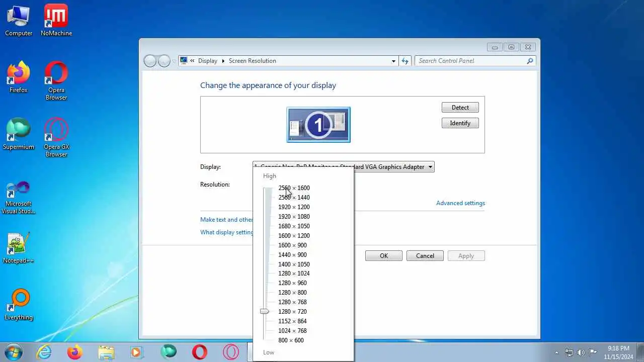Image resolution: width=644 pixels, height=362 pixels.
Task: Select the Notepad++ desktop icon
Action: click(x=19, y=248)
